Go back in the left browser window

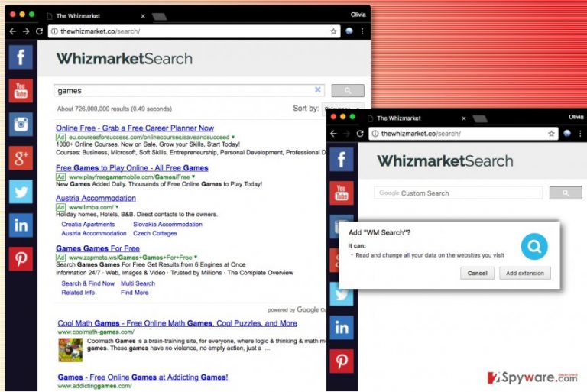tap(12, 31)
